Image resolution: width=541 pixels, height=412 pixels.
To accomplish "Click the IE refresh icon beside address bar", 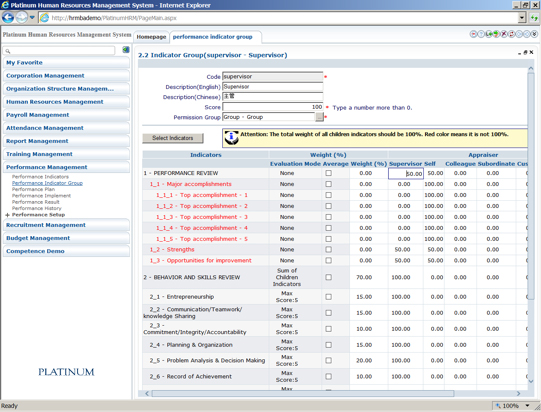I will coord(534,18).
